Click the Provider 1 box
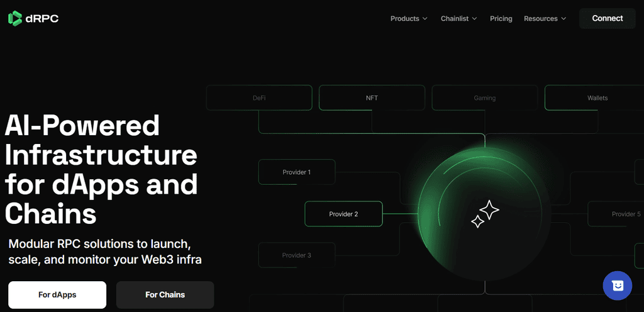The height and width of the screenshot is (312, 644). tap(297, 172)
